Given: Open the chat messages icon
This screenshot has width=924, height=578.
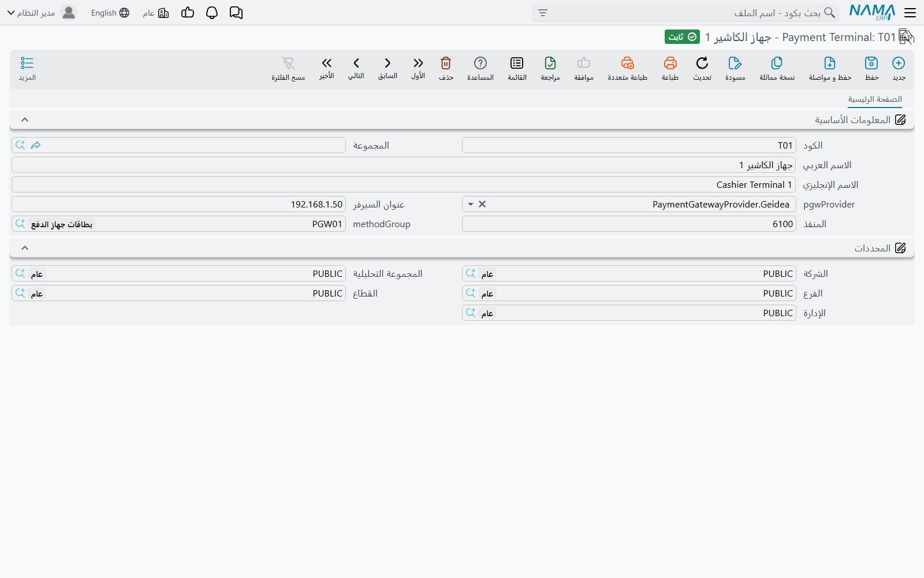Looking at the screenshot, I should click(x=236, y=13).
